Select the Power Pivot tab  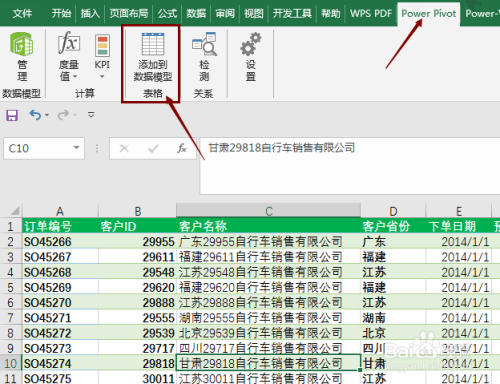coord(429,14)
